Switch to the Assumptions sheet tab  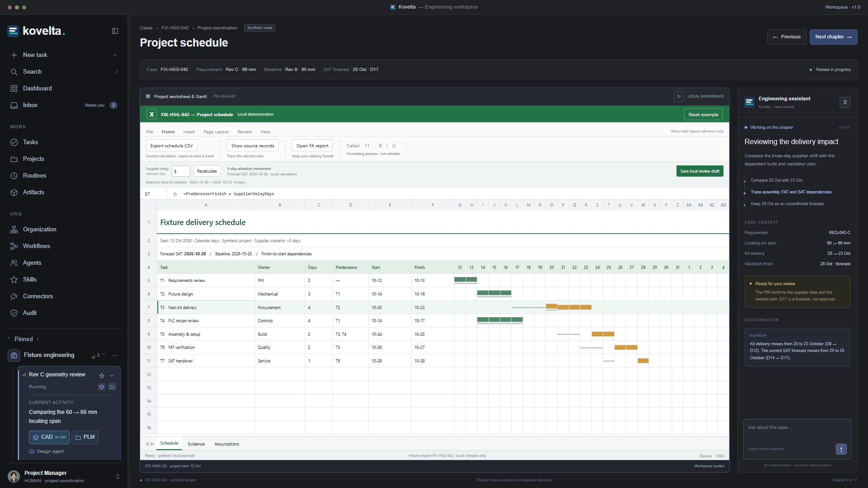click(x=226, y=444)
